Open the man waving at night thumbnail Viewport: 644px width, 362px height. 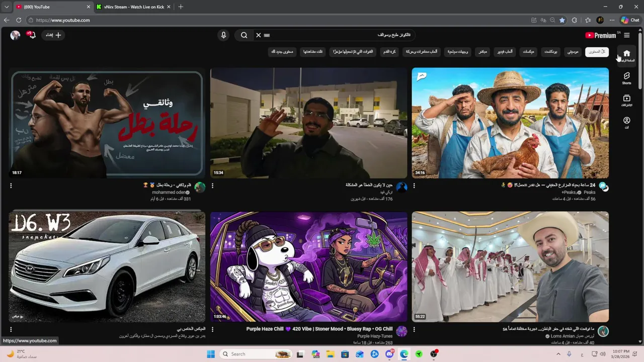point(308,123)
